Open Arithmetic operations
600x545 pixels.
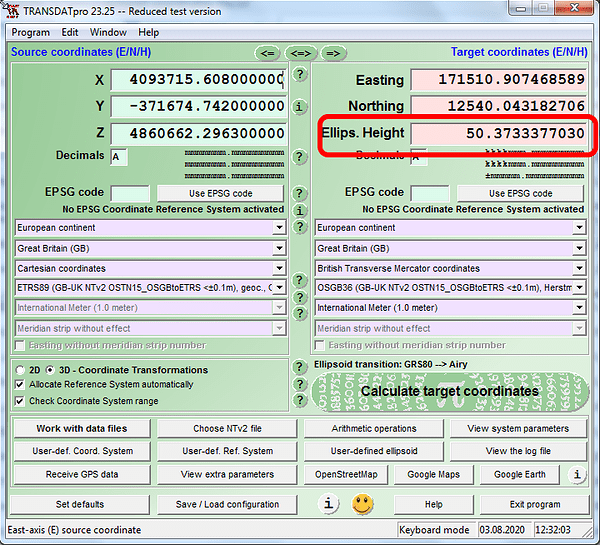374,428
